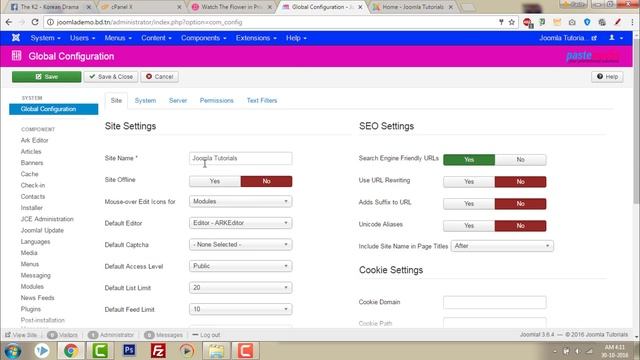Switch to the Server tab
The height and width of the screenshot is (360, 640).
click(x=178, y=100)
